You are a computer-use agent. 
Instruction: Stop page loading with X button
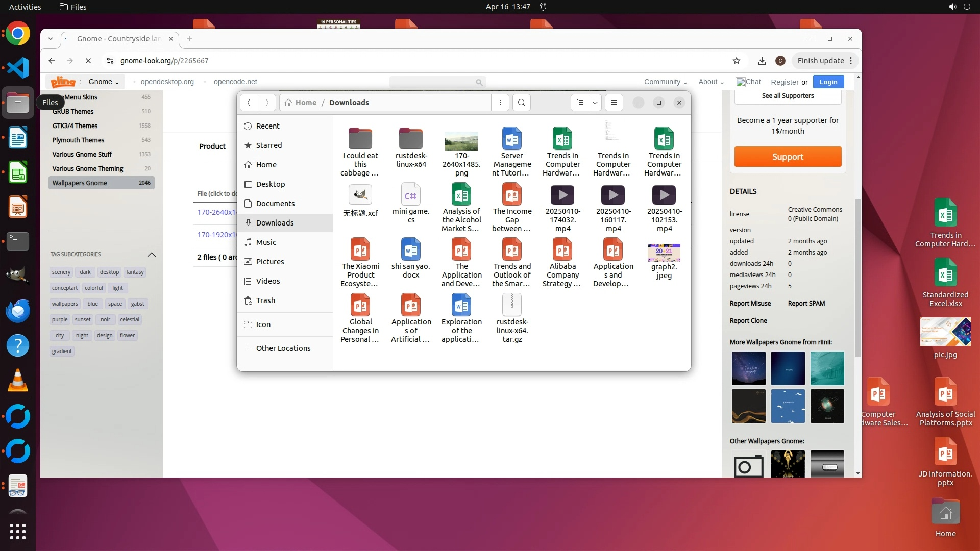pos(88,61)
